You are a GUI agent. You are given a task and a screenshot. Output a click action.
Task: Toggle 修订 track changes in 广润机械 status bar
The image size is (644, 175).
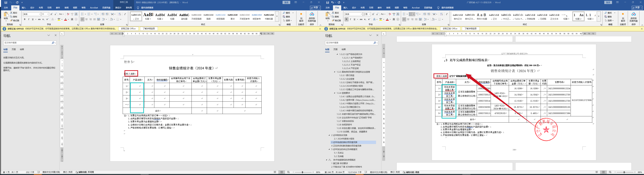pos(395,172)
